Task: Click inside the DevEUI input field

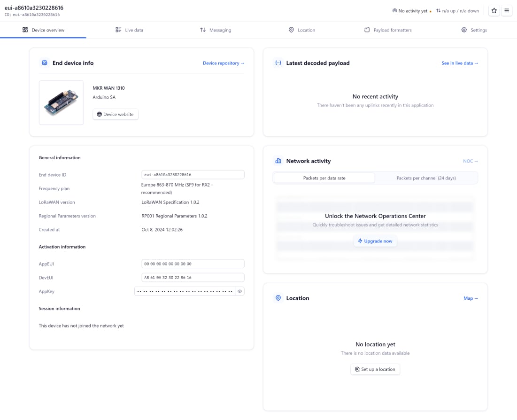Action: tap(193, 277)
